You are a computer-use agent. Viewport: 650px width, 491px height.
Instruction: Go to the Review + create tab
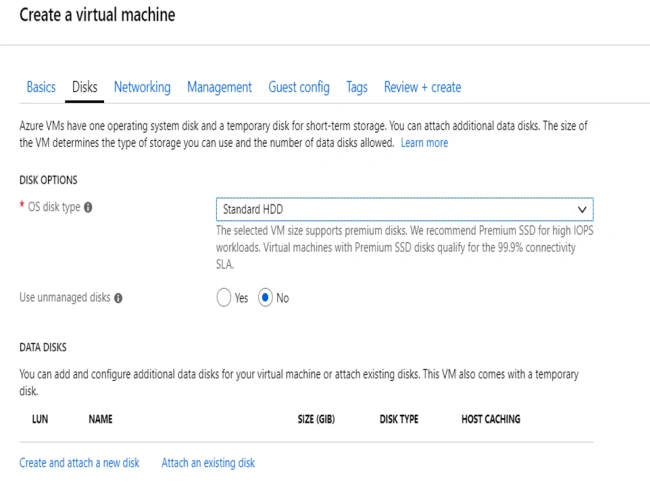(422, 87)
